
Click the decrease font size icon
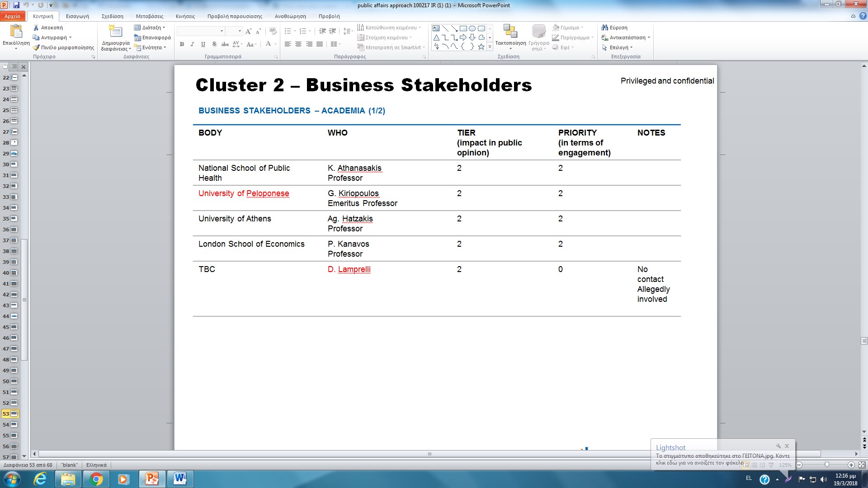(x=258, y=31)
